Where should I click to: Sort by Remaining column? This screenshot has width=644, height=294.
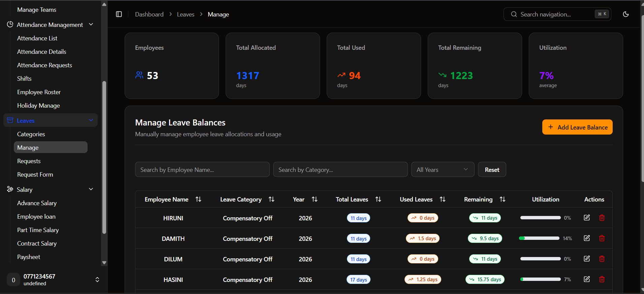click(503, 199)
